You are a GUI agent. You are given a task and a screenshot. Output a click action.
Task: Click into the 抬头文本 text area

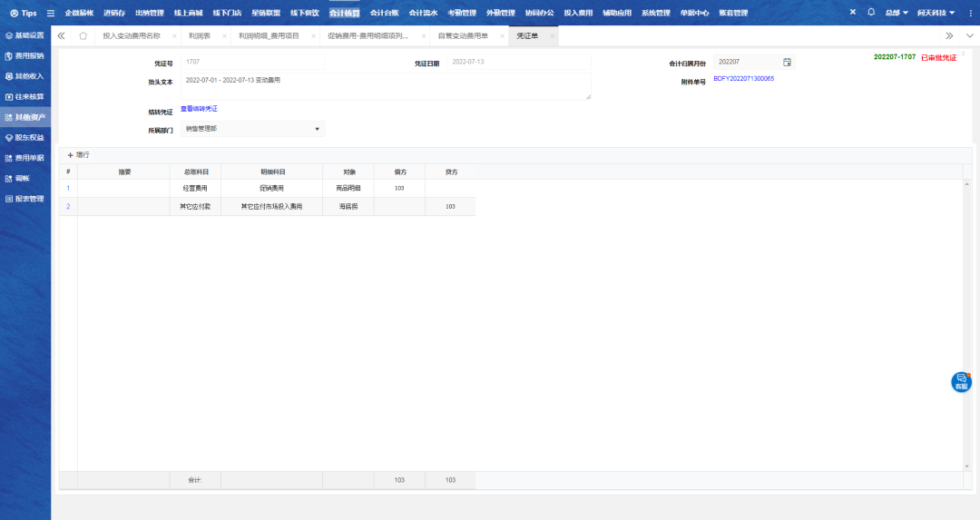pos(385,86)
